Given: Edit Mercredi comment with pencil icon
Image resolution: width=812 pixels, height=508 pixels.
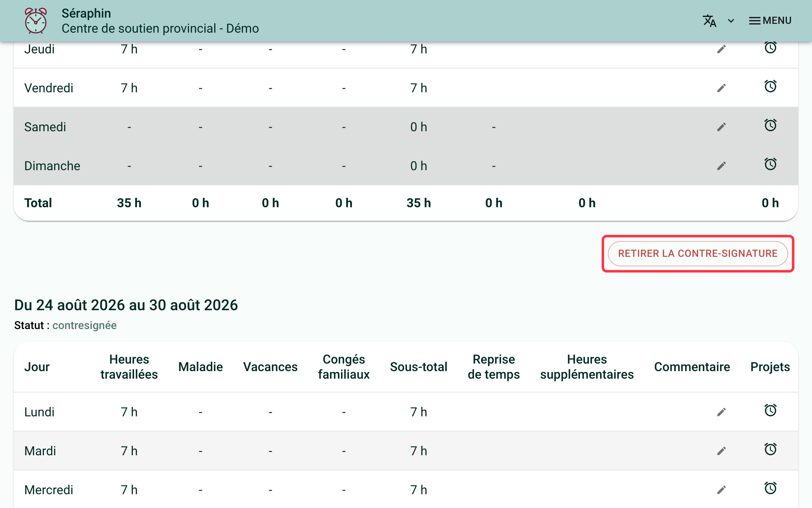Looking at the screenshot, I should pyautogui.click(x=721, y=490).
